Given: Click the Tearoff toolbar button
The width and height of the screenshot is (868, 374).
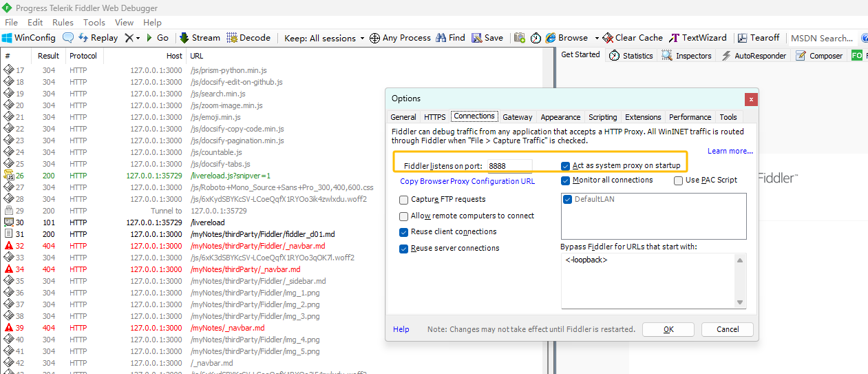Looking at the screenshot, I should (759, 38).
